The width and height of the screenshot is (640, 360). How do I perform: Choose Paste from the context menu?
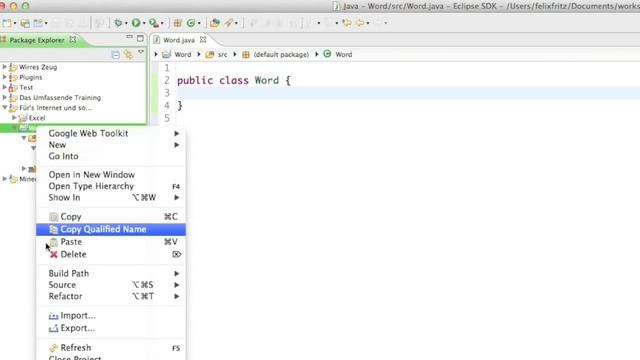[x=111, y=242]
